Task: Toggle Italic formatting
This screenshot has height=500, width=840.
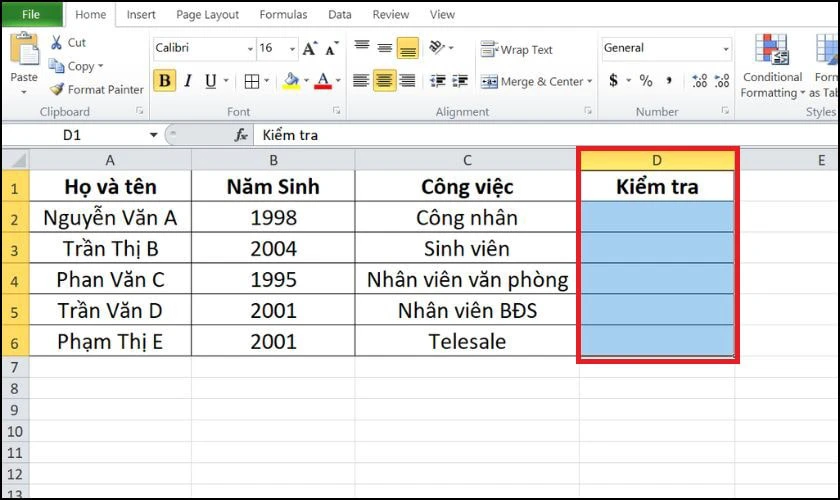Action: [x=188, y=81]
